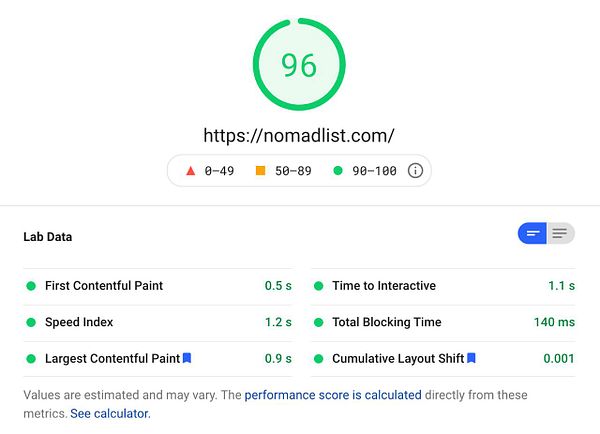Click the green dot beside Total Blocking Time
This screenshot has width=600, height=434.
tap(318, 322)
